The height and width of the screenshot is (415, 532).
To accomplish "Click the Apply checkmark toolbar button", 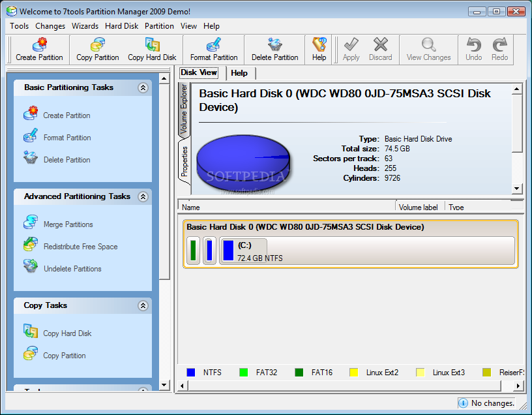I will click(351, 50).
